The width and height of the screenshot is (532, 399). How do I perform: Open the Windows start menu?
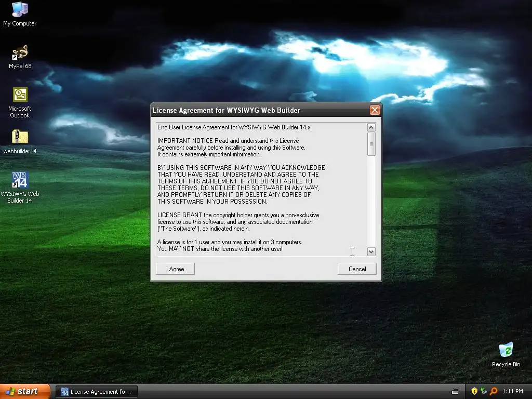pyautogui.click(x=25, y=391)
